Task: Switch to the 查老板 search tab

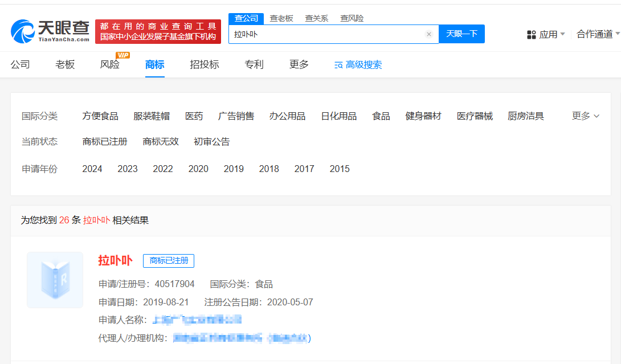Action: click(x=281, y=18)
